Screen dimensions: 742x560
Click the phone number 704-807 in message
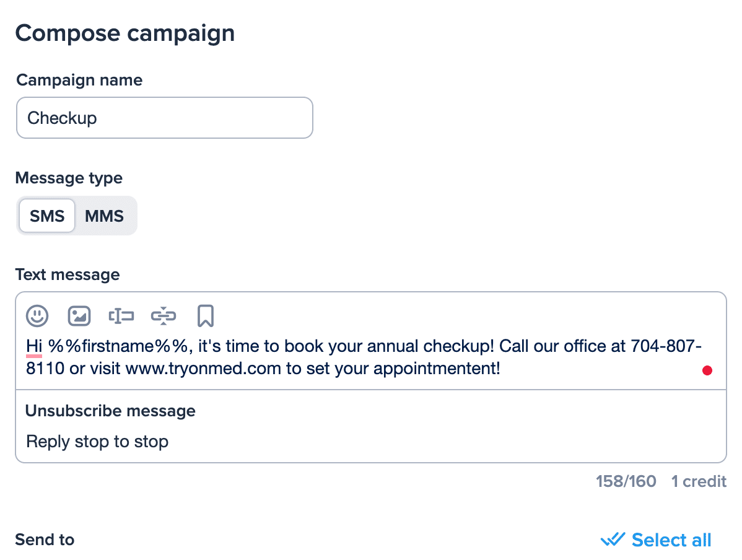coord(665,346)
